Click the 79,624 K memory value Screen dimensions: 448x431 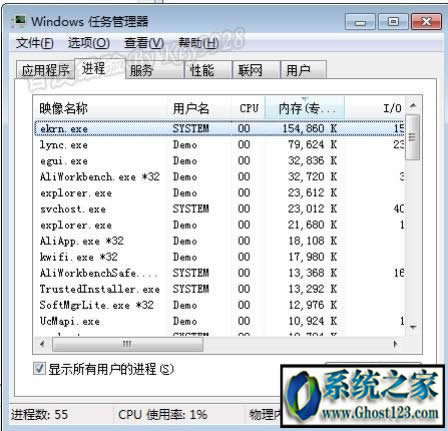click(x=313, y=145)
